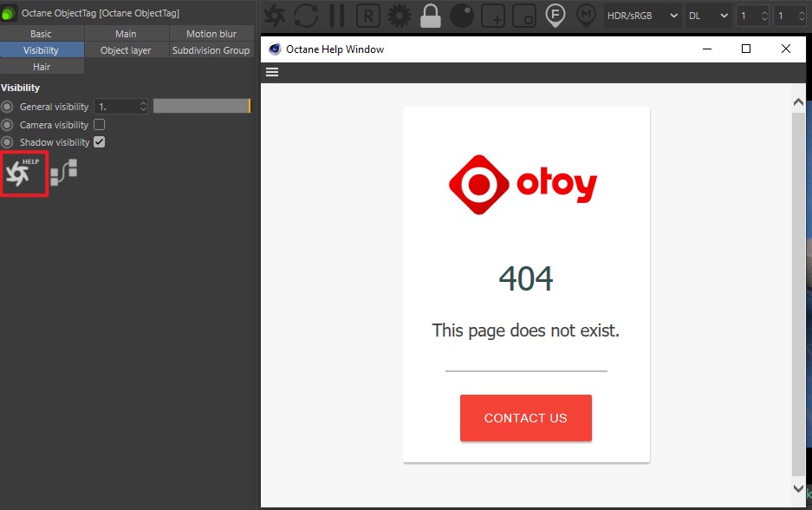Click the General visibility number field
Screen dimensions: 812x510
point(121,106)
